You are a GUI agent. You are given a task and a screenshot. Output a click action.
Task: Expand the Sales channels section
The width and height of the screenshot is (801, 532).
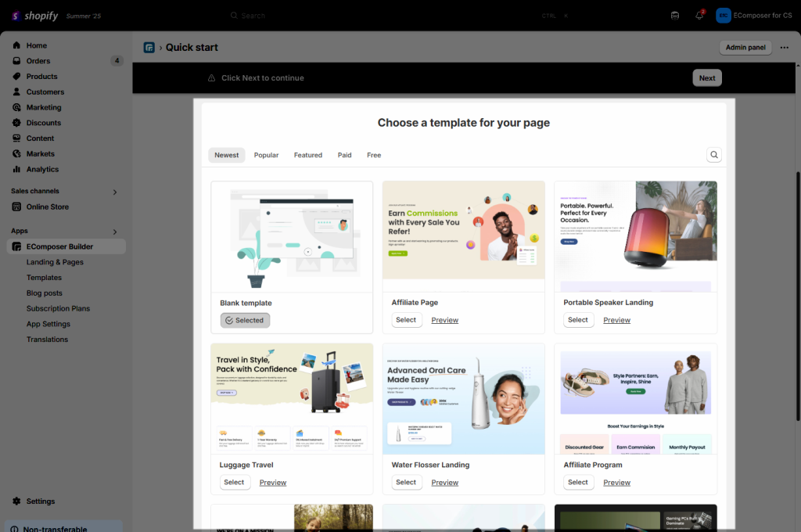115,192
